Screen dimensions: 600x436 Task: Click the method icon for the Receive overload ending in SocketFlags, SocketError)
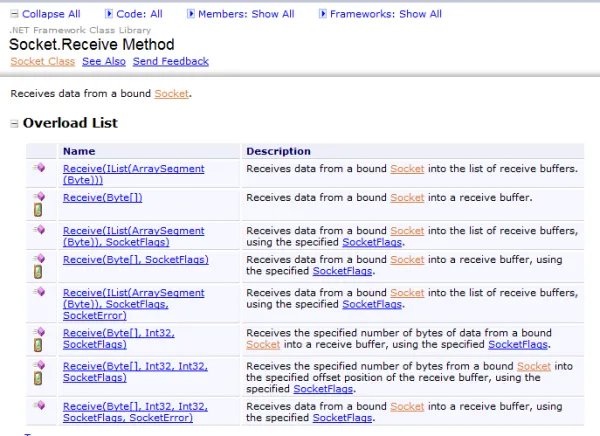(x=40, y=404)
